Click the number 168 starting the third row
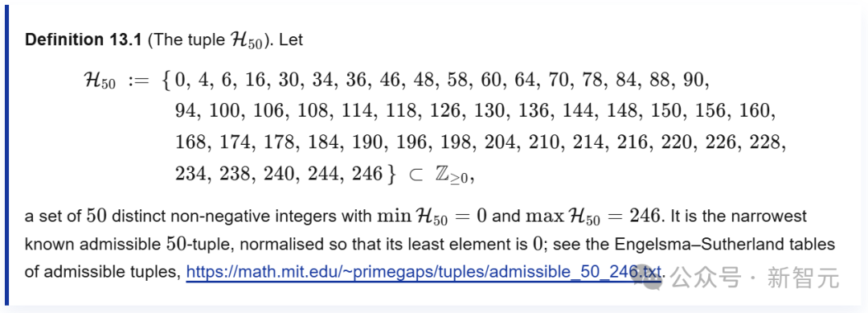The width and height of the screenshot is (868, 313). (190, 143)
